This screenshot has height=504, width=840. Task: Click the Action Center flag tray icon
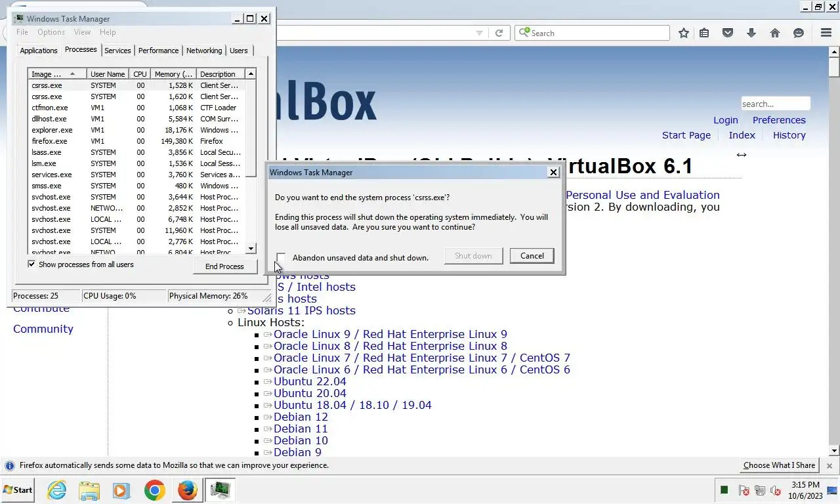pos(744,490)
